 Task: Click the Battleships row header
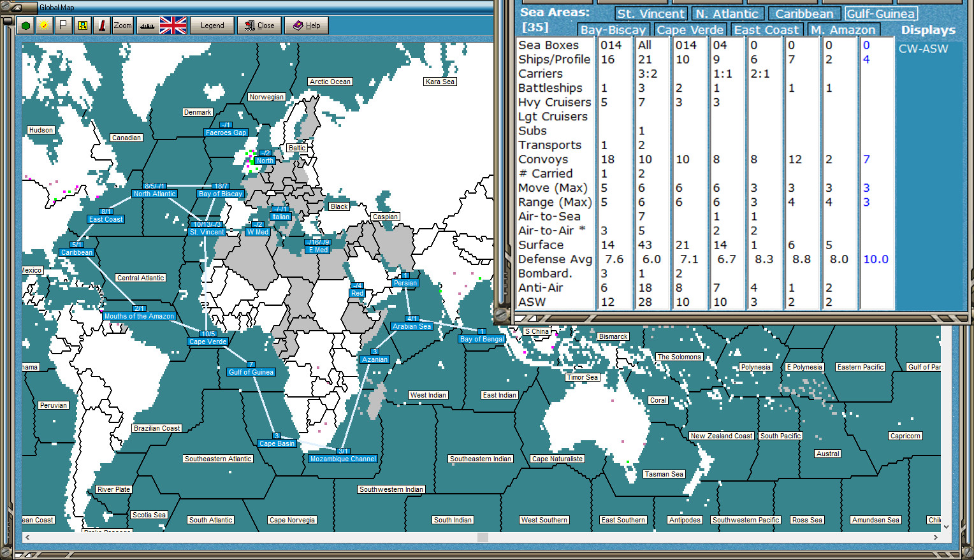(550, 88)
